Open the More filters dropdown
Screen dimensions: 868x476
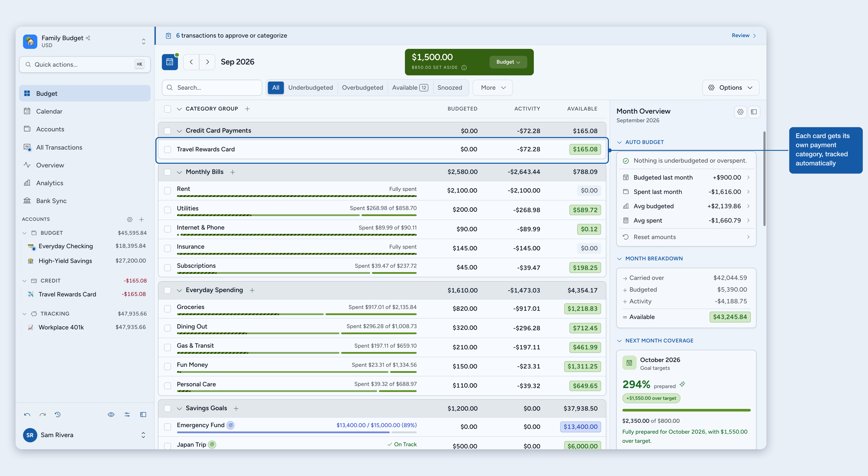coord(493,88)
